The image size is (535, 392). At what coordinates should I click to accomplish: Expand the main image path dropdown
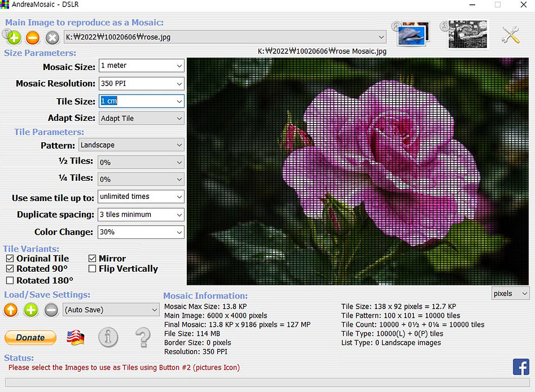click(381, 37)
